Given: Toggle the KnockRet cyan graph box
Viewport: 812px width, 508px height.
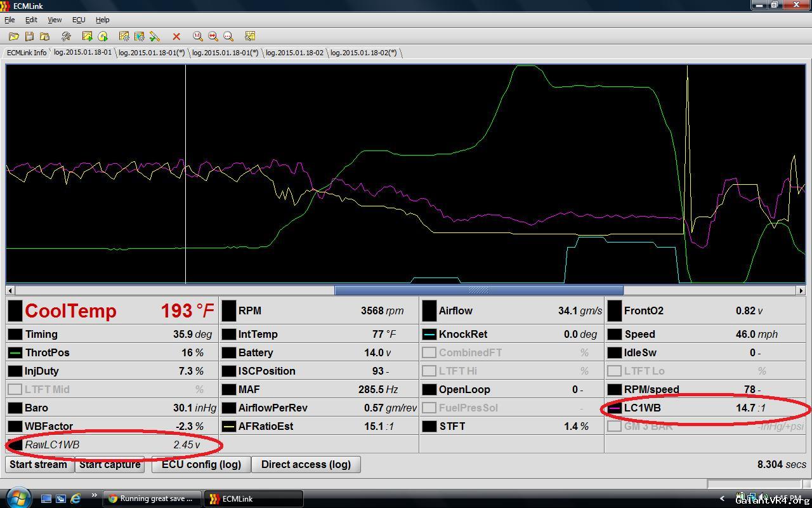Looking at the screenshot, I should (x=429, y=334).
